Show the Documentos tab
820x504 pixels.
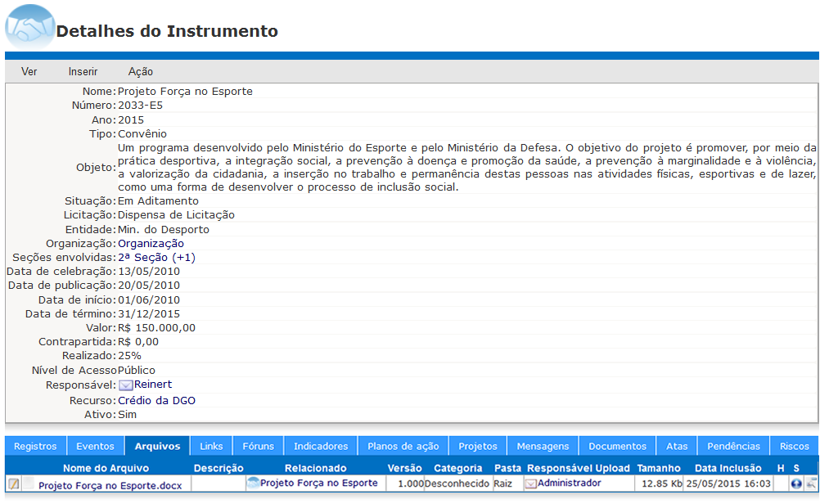tap(618, 446)
